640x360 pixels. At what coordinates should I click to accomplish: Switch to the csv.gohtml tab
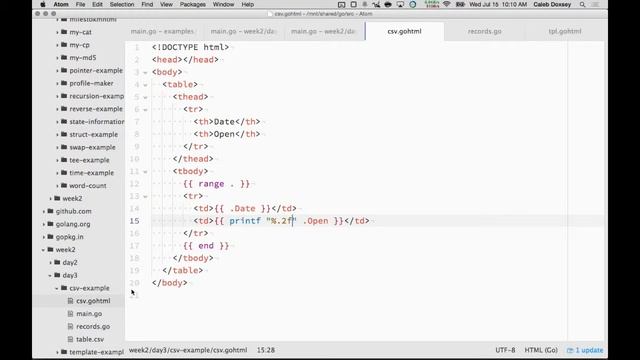pyautogui.click(x=404, y=31)
